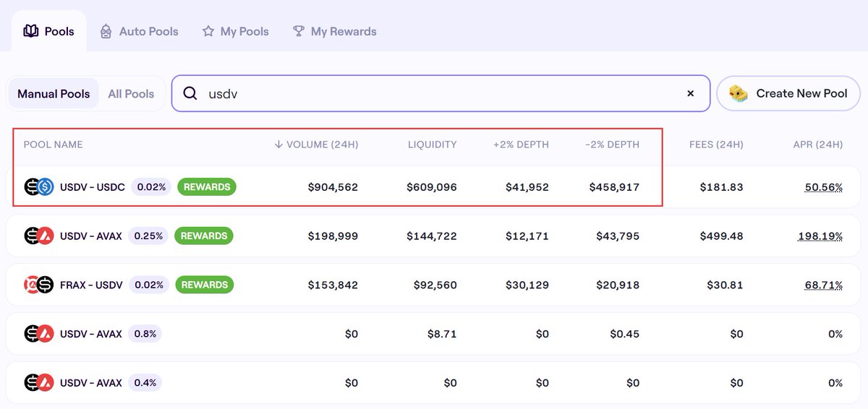The image size is (868, 409).
Task: Click the My Rewards trophy icon
Action: pyautogui.click(x=298, y=32)
